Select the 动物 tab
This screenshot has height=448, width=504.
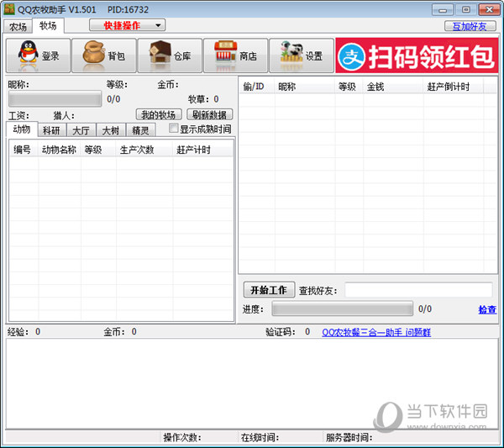pyautogui.click(x=22, y=129)
